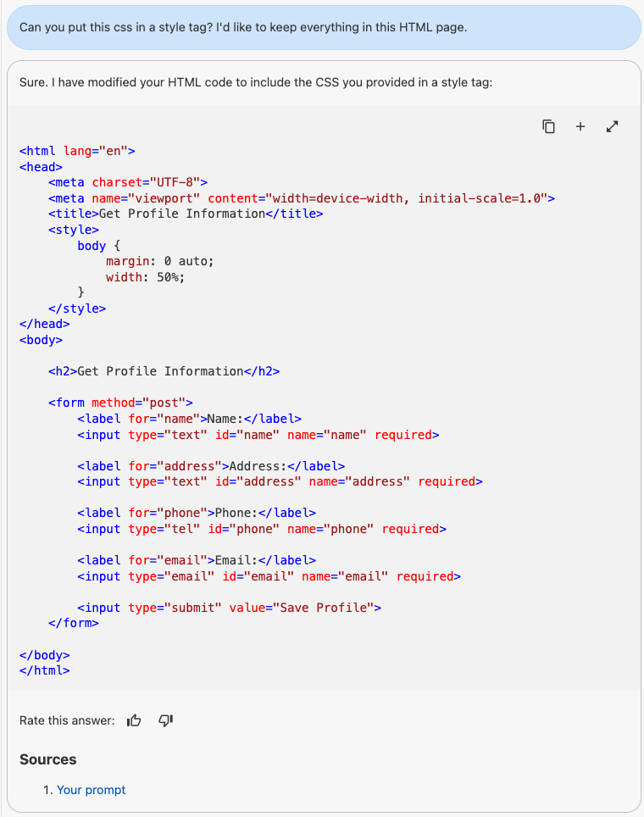Click the plus icon above the code
The image size is (644, 817).
[580, 127]
